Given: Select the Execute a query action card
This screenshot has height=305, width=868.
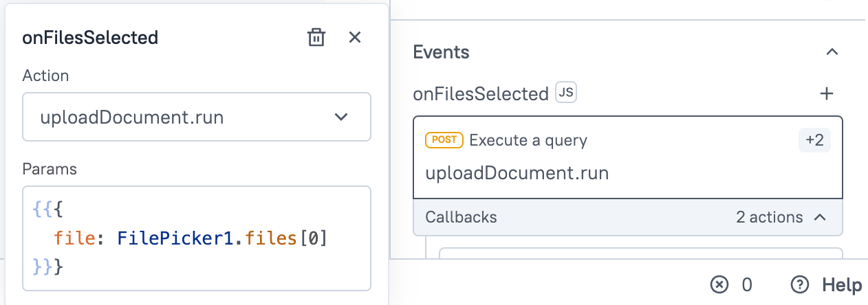Looking at the screenshot, I should coord(627,157).
